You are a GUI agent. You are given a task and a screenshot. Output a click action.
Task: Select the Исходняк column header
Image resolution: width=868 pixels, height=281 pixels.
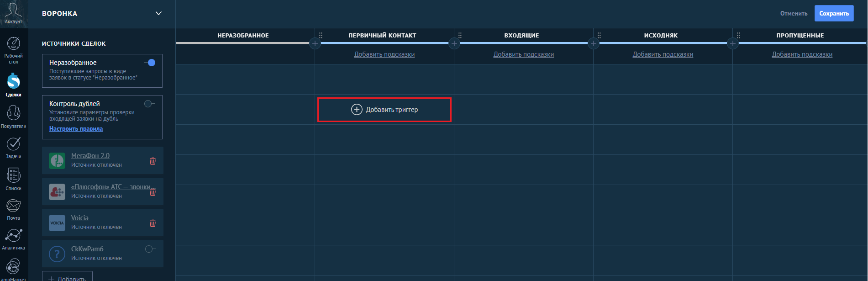coord(661,35)
